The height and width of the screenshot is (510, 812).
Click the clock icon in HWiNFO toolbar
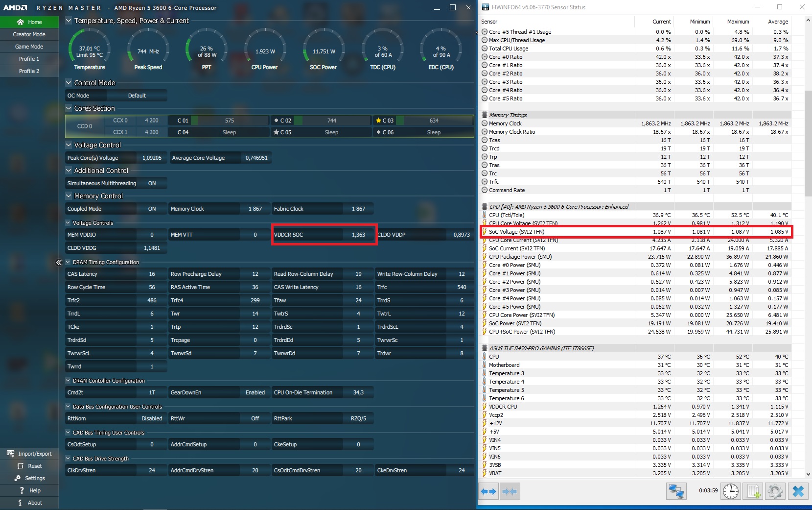tap(730, 491)
